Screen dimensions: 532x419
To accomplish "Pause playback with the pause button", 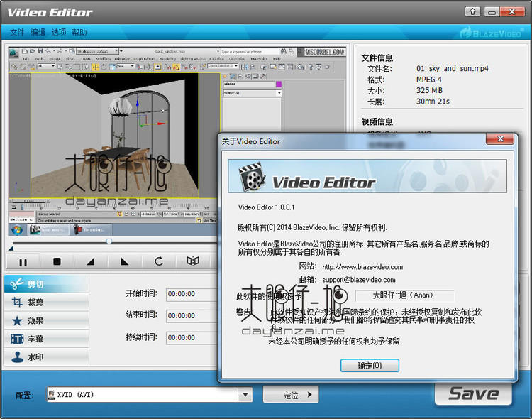I will (23, 261).
